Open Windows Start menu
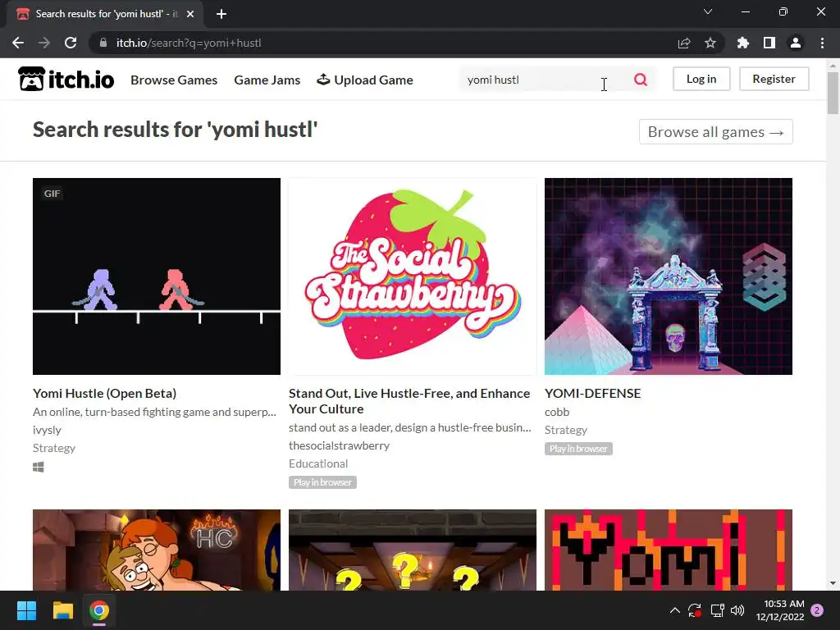This screenshot has width=840, height=630. [x=26, y=610]
